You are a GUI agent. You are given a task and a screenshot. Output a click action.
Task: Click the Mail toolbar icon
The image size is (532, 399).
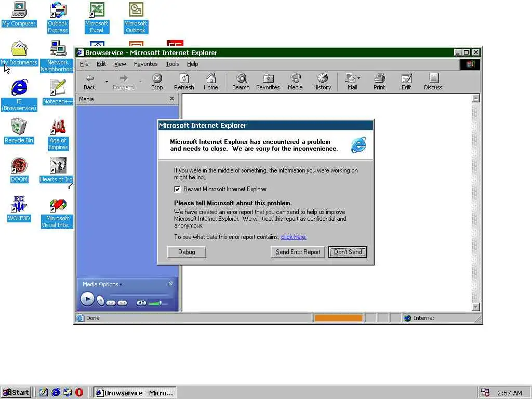click(351, 82)
